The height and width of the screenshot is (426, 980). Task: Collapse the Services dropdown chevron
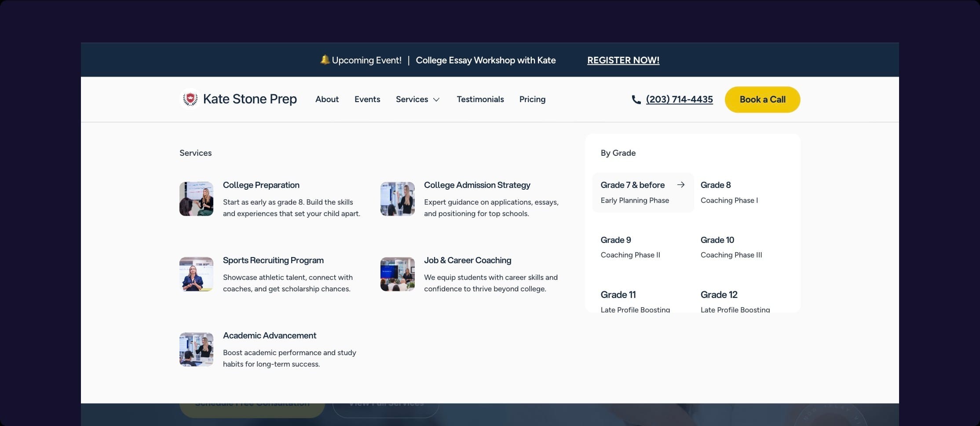pyautogui.click(x=436, y=100)
